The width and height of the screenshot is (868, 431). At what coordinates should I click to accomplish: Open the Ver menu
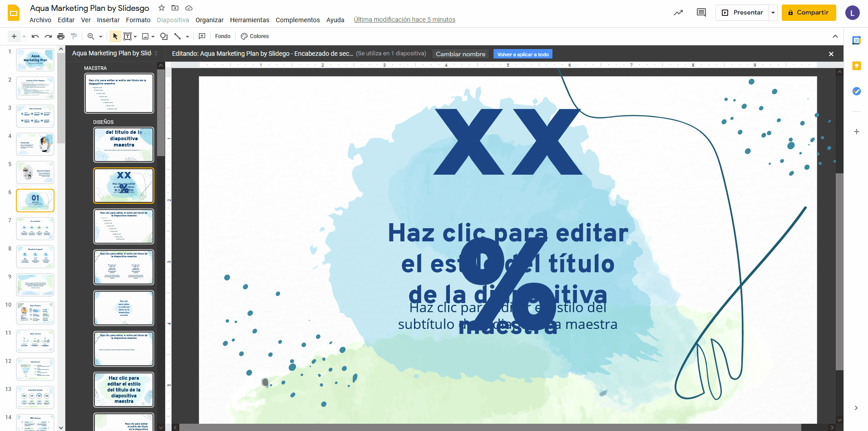86,20
